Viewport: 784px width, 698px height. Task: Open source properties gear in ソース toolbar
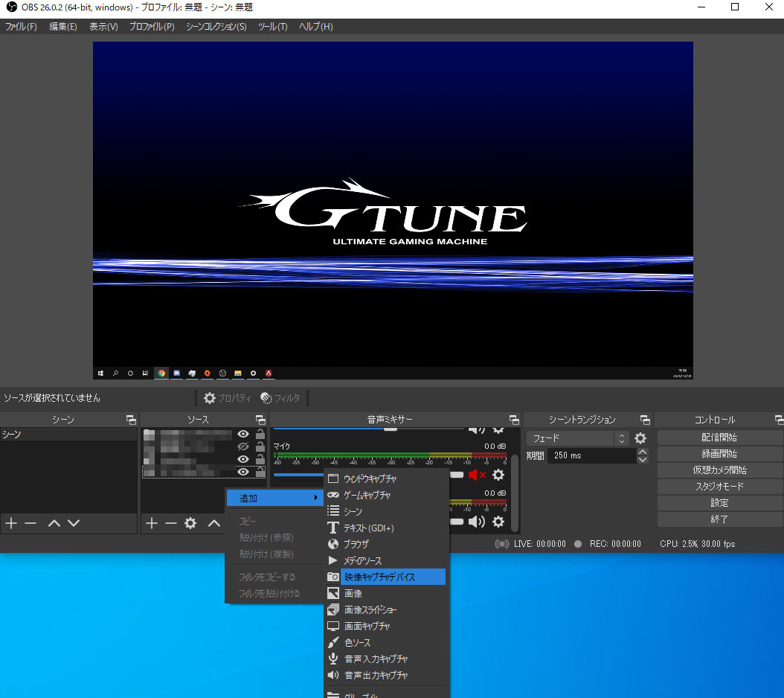click(x=190, y=523)
